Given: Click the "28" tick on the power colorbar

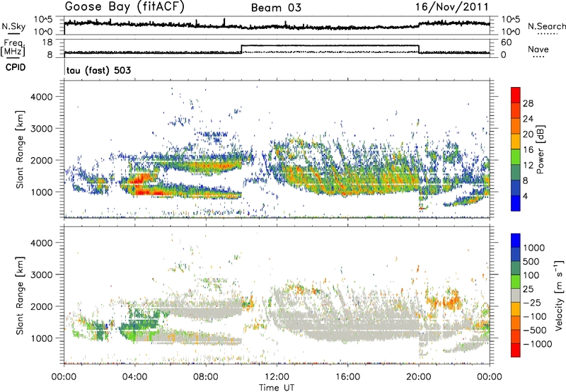Looking at the screenshot, I should (x=528, y=103).
